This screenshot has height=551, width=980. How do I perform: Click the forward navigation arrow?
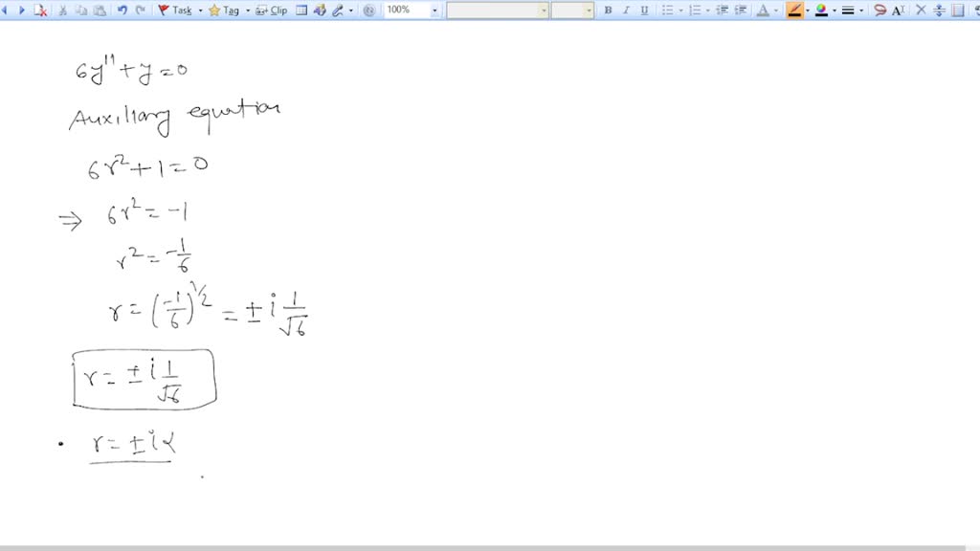[x=21, y=10]
